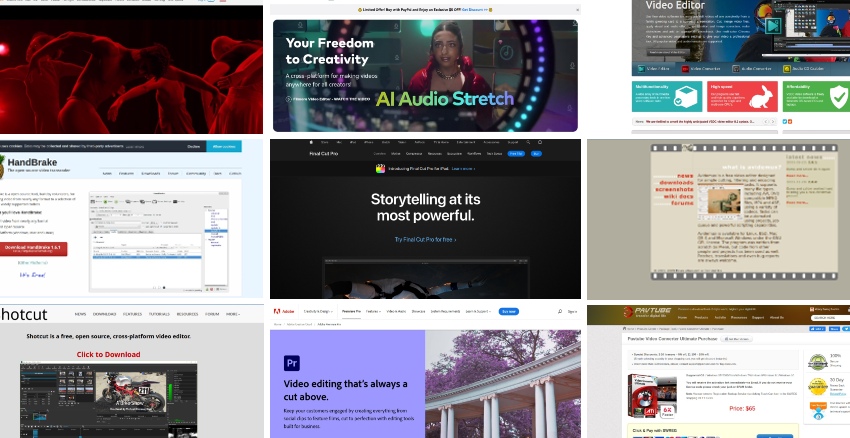The height and width of the screenshot is (438, 850).
Task: Expand Learn & Support dropdown on Adobe
Action: coord(478,312)
